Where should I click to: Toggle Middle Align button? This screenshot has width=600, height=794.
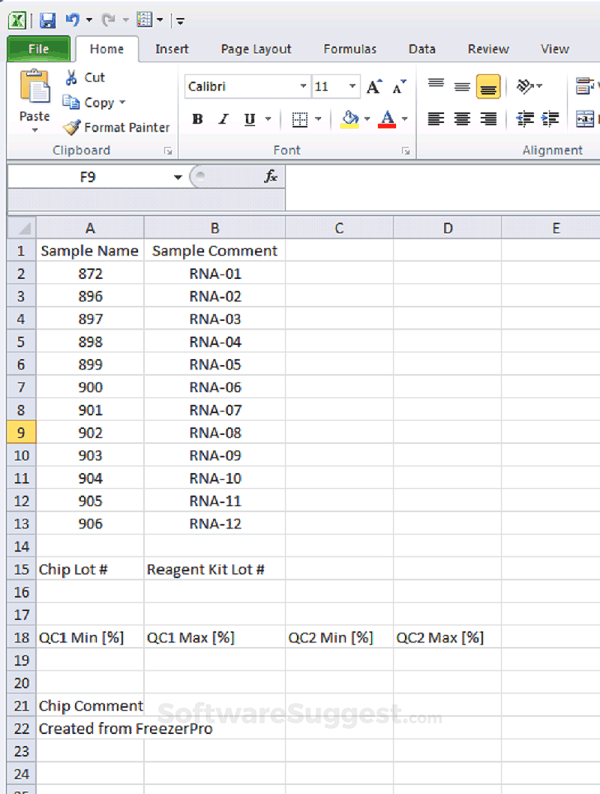pyautogui.click(x=462, y=87)
